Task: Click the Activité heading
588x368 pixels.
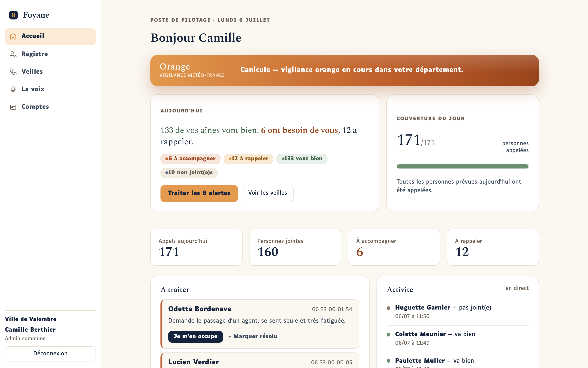Action: click(400, 290)
